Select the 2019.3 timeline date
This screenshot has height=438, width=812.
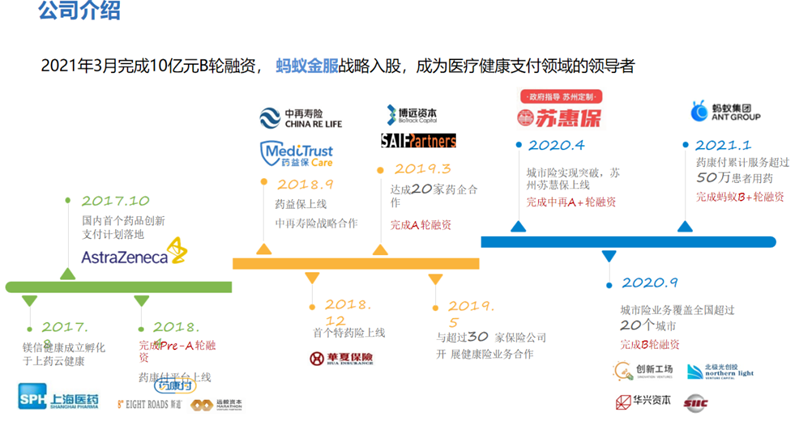[423, 169]
